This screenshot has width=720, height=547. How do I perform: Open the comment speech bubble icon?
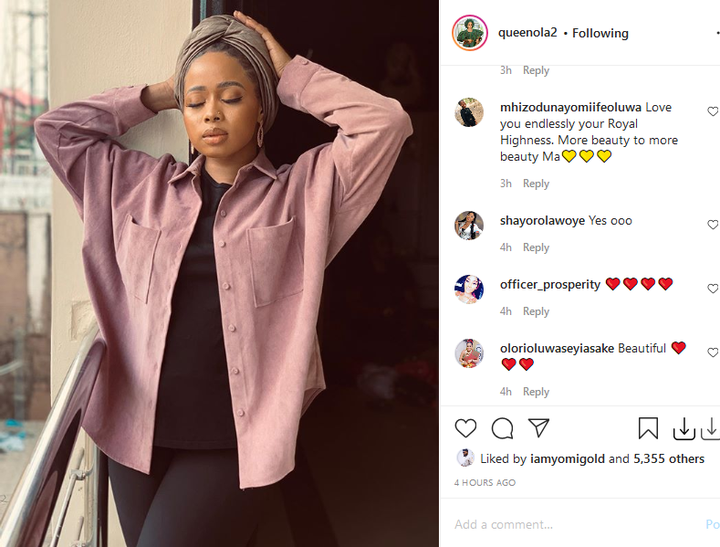(x=502, y=428)
